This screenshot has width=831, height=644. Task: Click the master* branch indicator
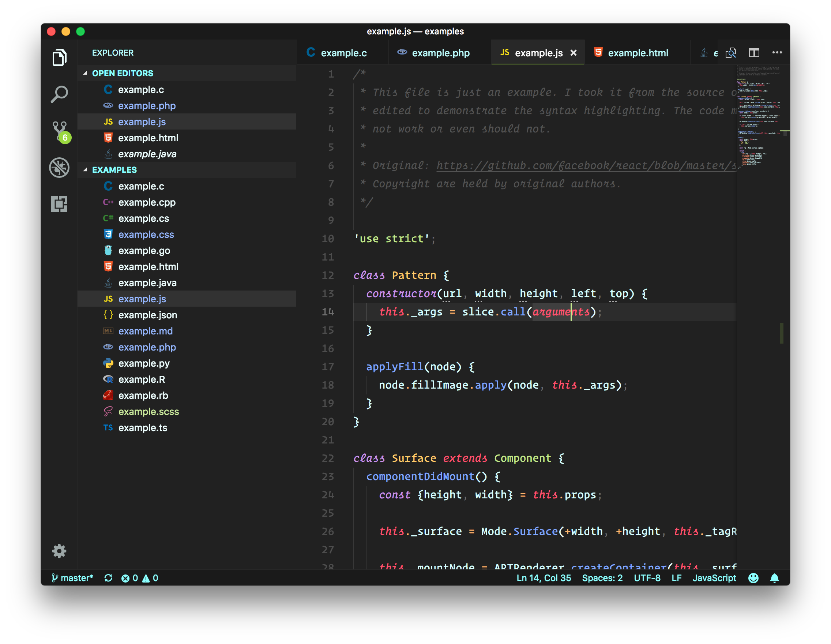(72, 578)
